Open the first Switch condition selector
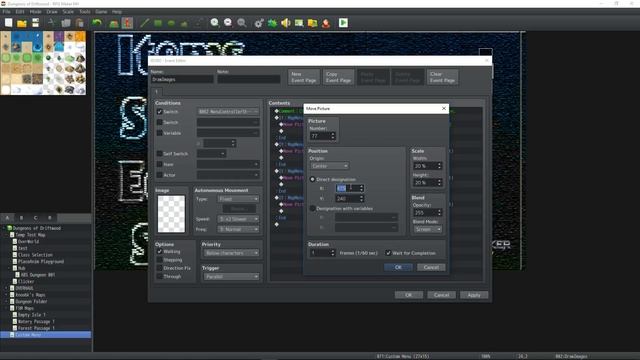The image size is (640, 360). tap(228, 111)
